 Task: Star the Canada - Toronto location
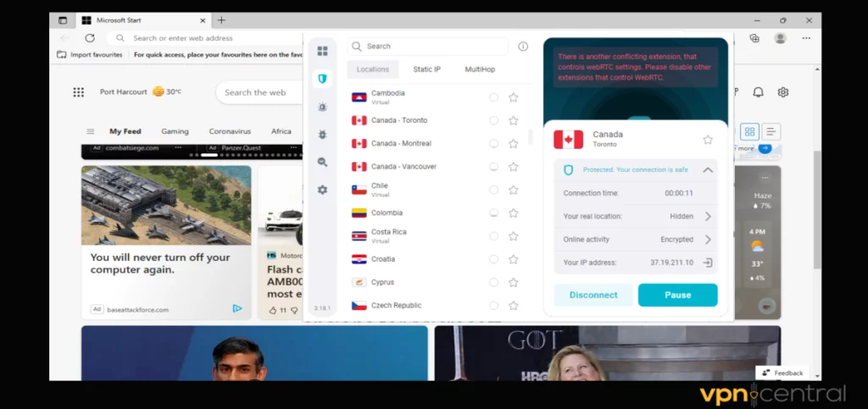(x=513, y=120)
